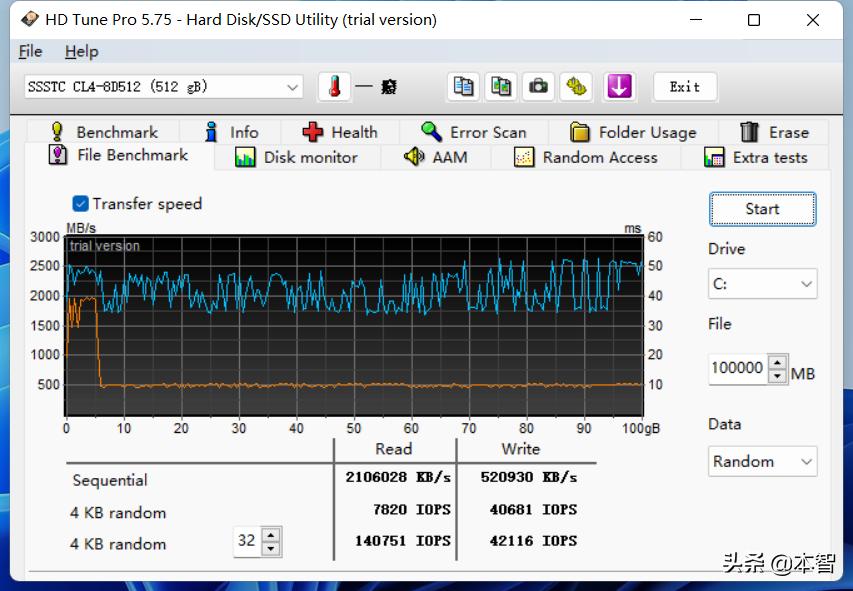The image size is (853, 591).
Task: Switch to the Benchmark tab
Action: coord(103,132)
